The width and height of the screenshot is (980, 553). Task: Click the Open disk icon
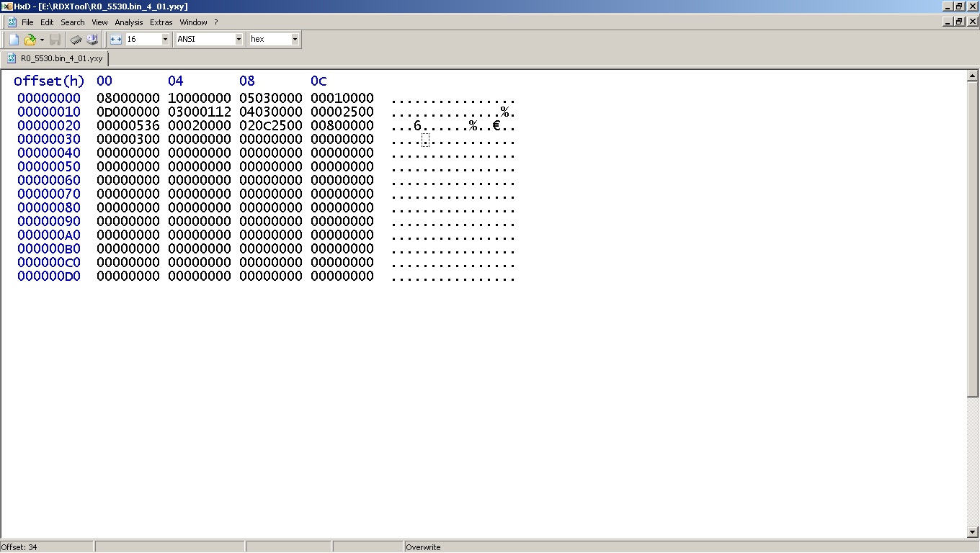click(92, 40)
